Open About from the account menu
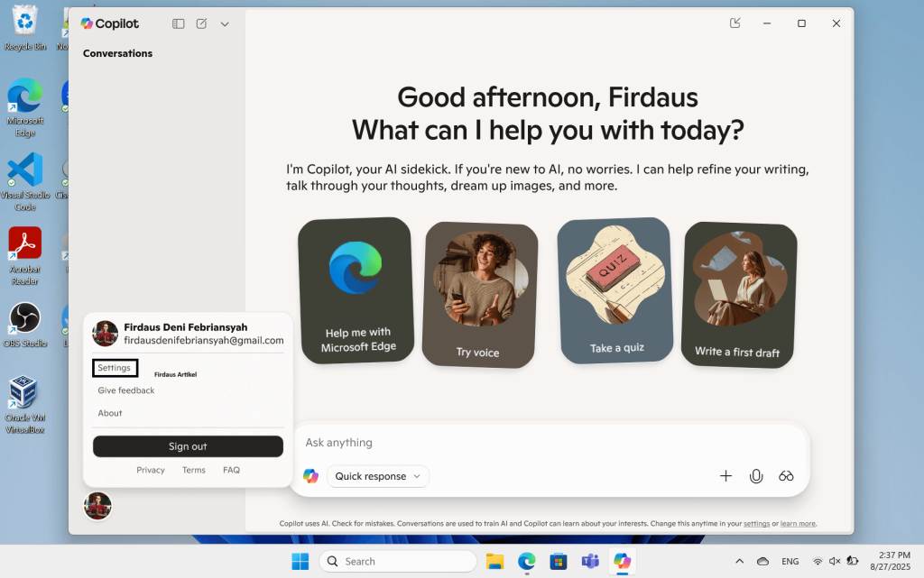Viewport: 924px width, 578px height. pyautogui.click(x=109, y=413)
